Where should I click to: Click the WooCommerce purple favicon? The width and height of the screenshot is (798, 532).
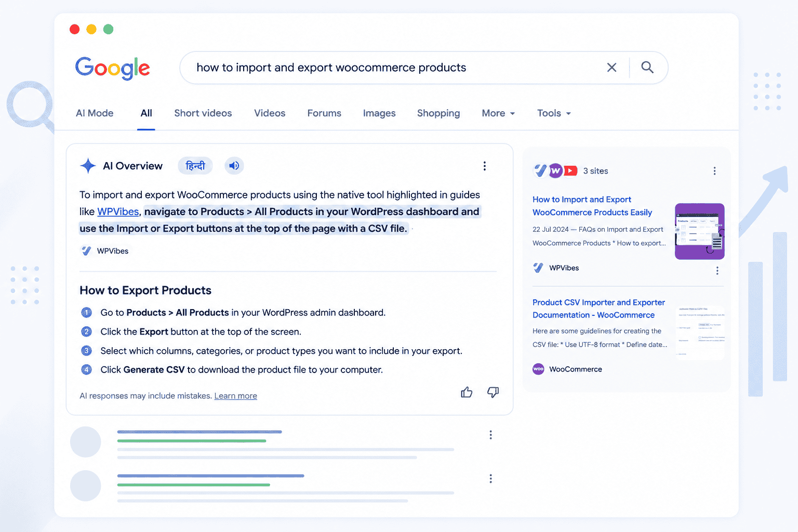click(x=538, y=369)
